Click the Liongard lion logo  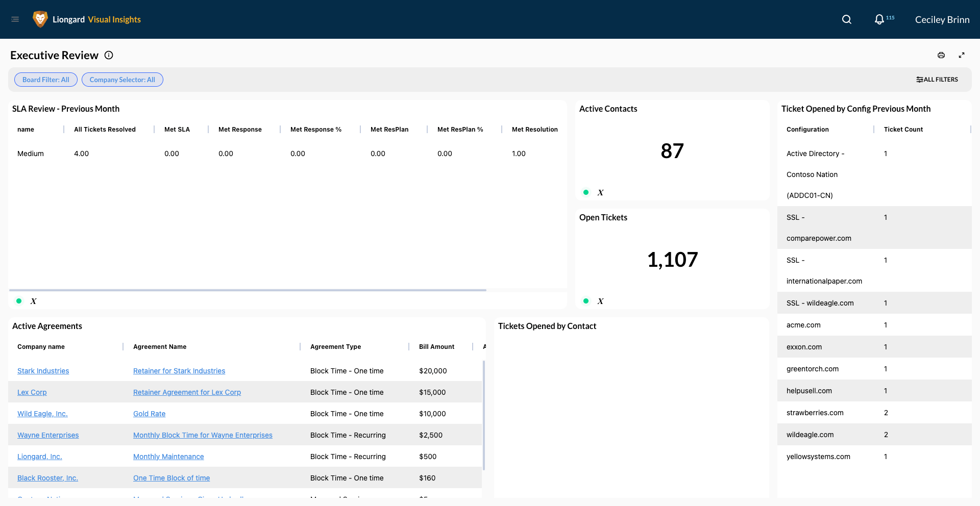click(40, 19)
